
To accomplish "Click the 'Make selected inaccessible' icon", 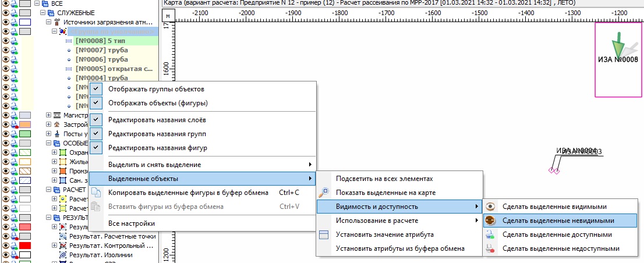I will tap(491, 248).
